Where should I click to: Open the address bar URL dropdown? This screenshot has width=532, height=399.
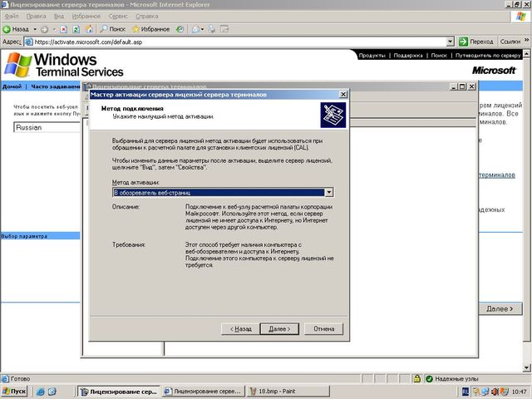tap(450, 42)
